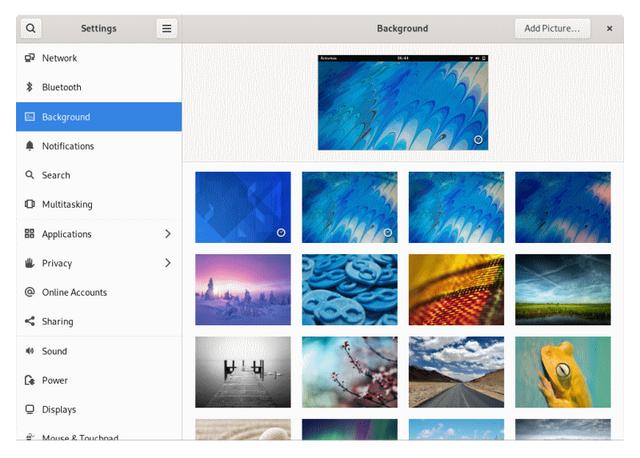
Task: Choose the yellow frog wallpaper
Action: point(563,372)
